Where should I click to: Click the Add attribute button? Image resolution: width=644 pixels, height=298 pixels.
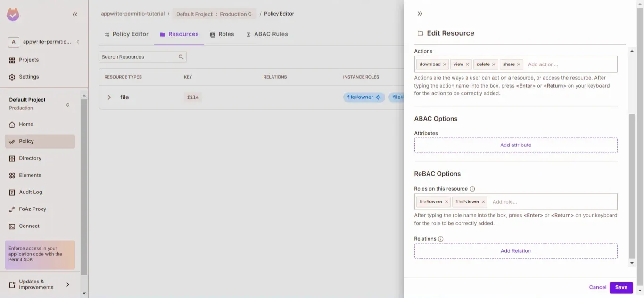pyautogui.click(x=516, y=145)
